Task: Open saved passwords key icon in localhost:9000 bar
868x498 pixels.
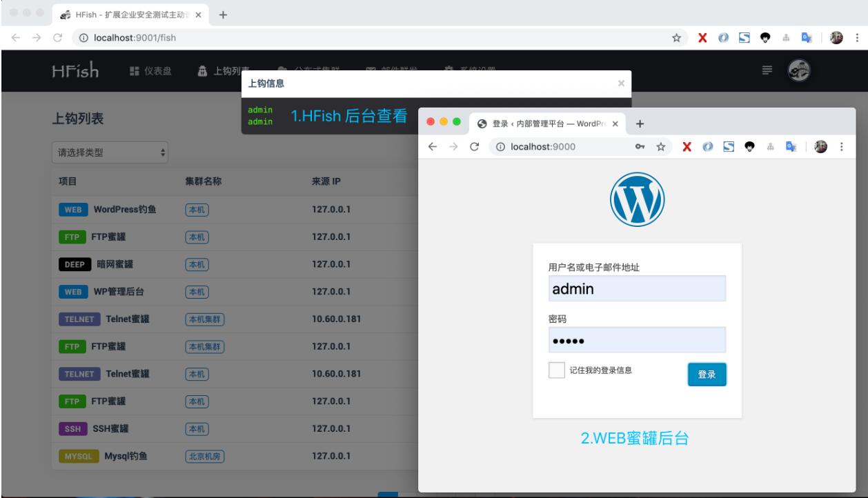Action: pos(640,146)
